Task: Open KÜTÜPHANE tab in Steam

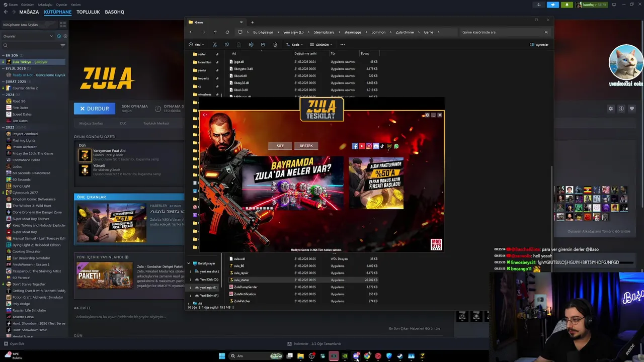Action: tap(58, 12)
